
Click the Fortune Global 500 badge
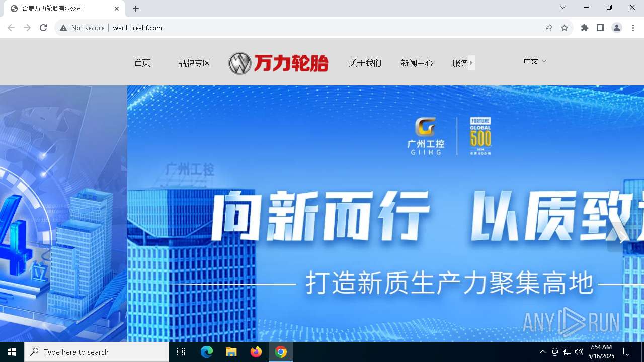point(480,136)
